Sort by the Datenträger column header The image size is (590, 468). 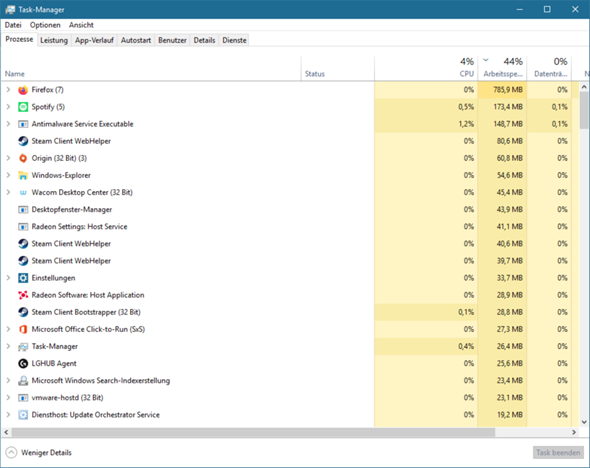tap(550, 68)
